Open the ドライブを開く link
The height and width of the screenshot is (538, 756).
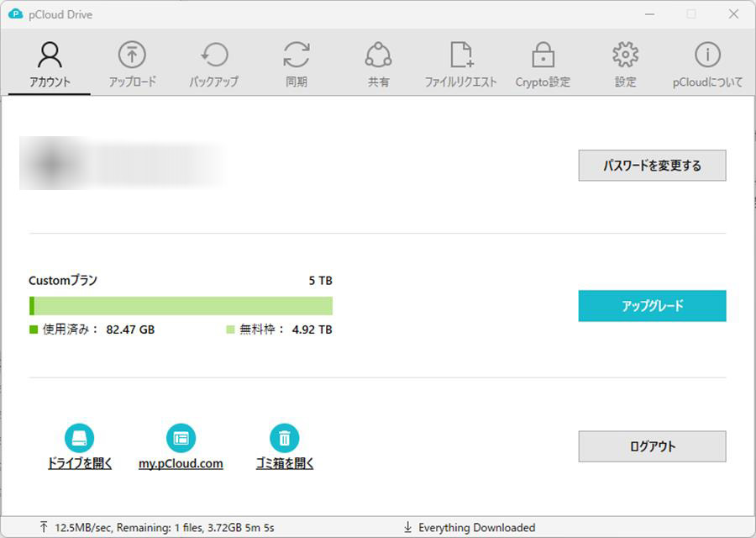[x=80, y=463]
